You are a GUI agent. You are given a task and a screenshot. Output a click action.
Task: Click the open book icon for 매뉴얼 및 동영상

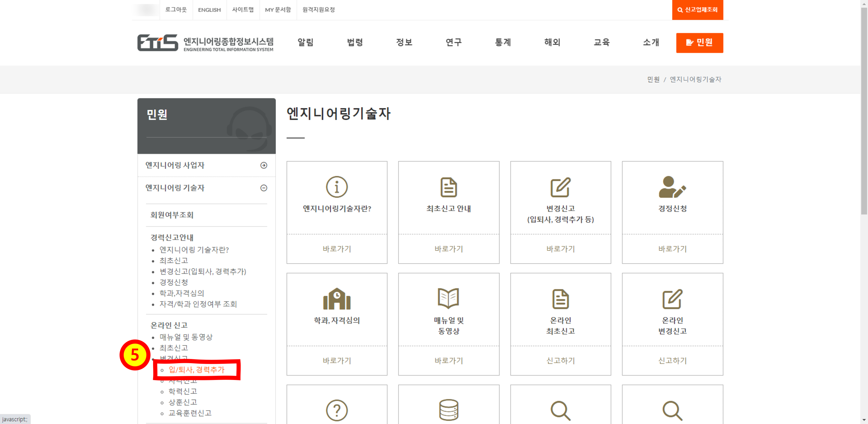tap(448, 298)
